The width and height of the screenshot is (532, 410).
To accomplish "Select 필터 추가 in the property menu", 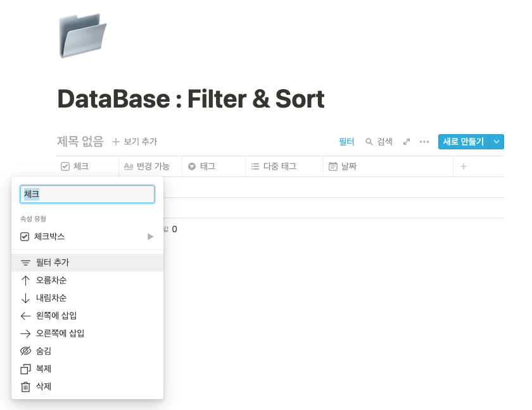I will coord(87,263).
